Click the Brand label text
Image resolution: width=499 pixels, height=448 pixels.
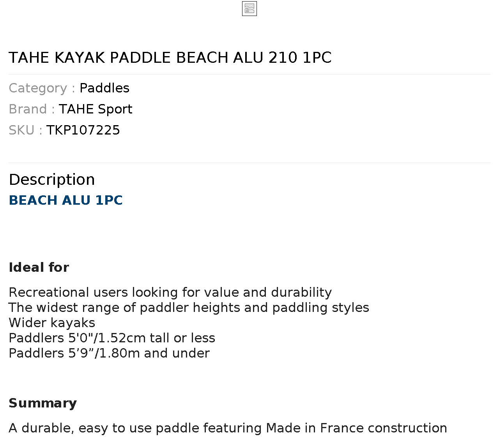coord(28,109)
